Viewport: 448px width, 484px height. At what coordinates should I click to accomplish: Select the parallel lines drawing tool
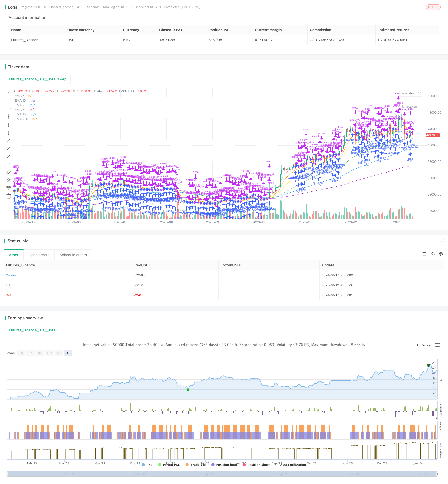[x=9, y=172]
